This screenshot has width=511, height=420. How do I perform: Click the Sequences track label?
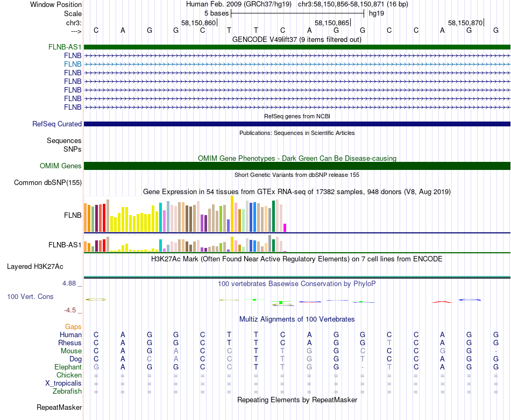coord(64,140)
